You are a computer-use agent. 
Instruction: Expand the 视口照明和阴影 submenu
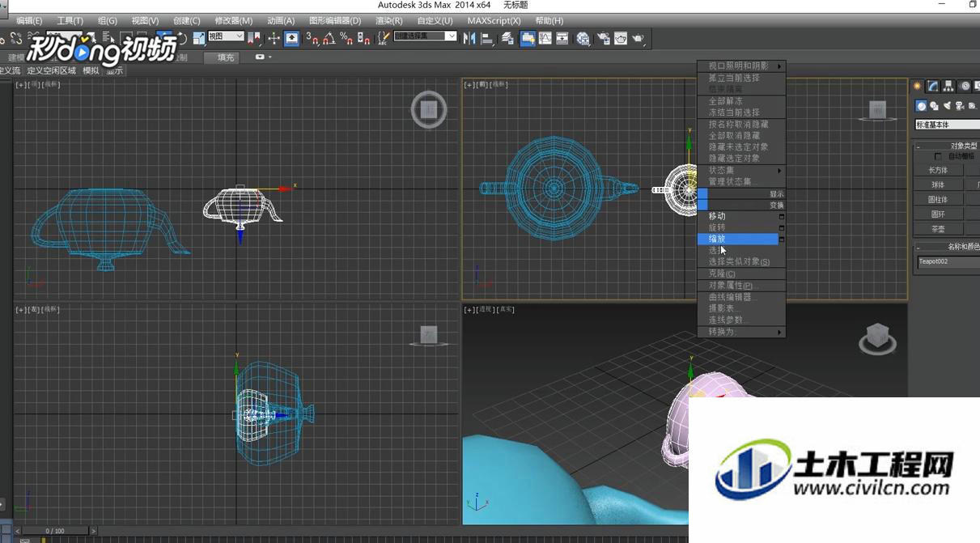(x=741, y=66)
